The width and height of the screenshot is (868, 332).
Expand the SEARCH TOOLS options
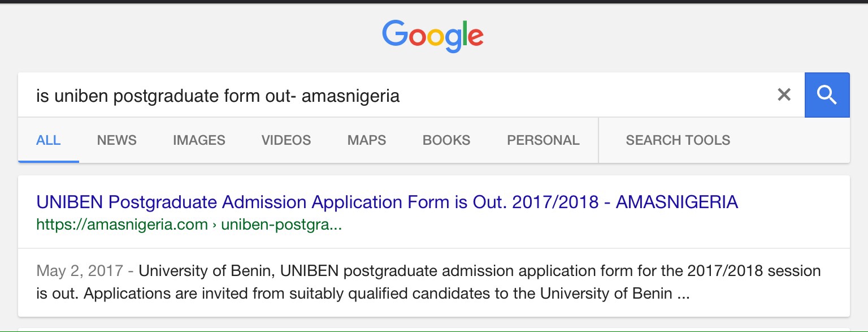coord(678,140)
